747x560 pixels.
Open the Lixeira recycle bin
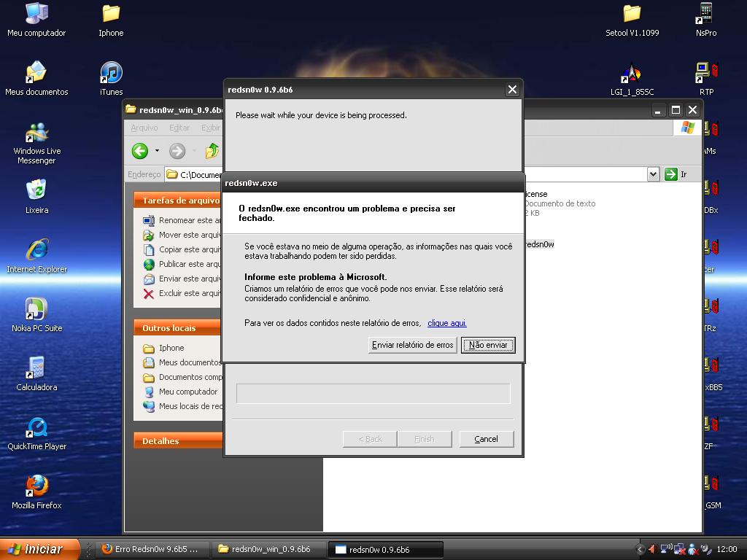[36, 196]
